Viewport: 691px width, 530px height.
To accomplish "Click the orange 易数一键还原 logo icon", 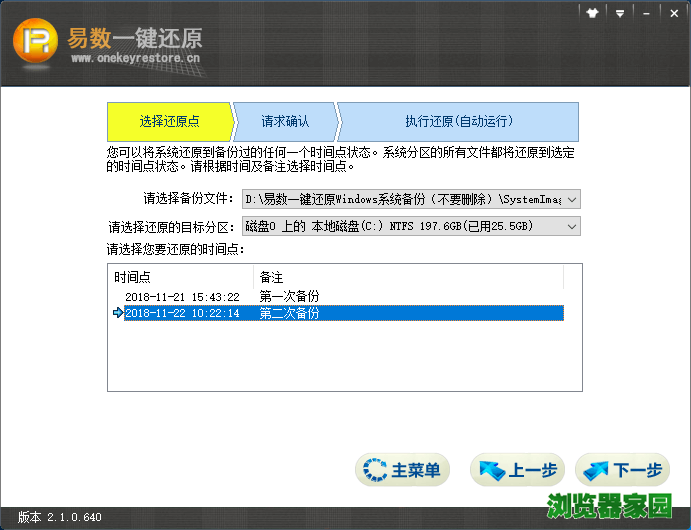I will click(35, 41).
